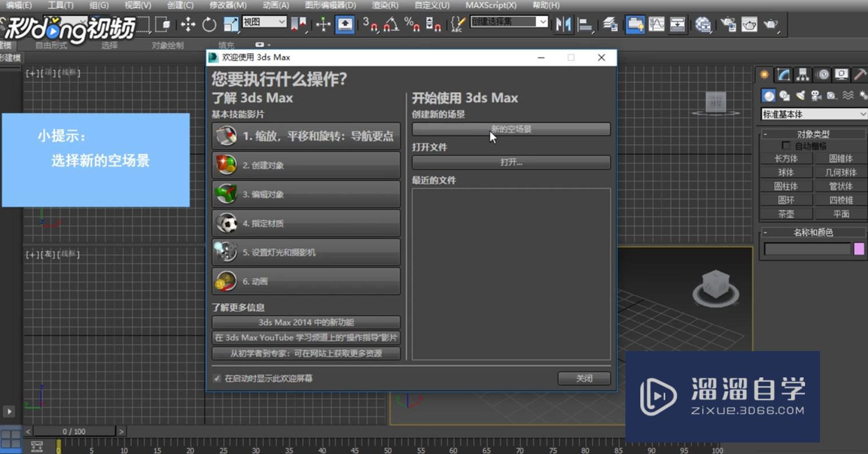Screen dimensions: 868x454
Task: Toggle the 3D Snaps icon
Action: coord(370,24)
